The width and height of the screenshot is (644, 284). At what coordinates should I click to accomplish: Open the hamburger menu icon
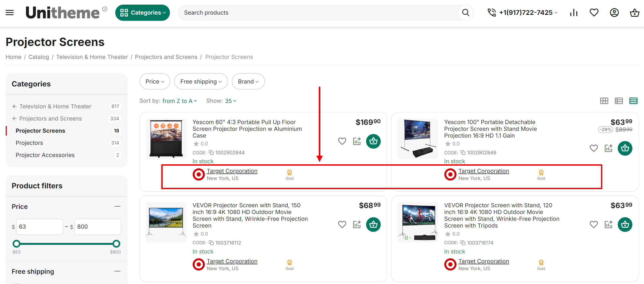(10, 13)
